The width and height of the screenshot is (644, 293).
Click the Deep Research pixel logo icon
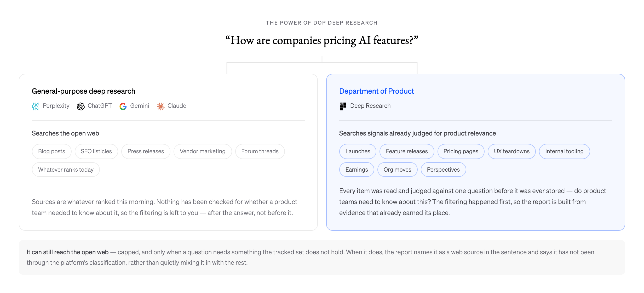[343, 106]
